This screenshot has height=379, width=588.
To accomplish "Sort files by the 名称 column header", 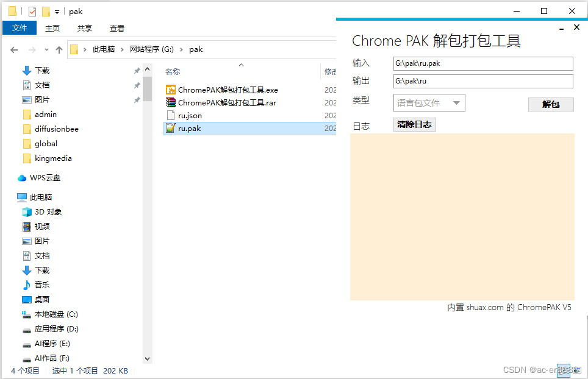I will pos(173,71).
